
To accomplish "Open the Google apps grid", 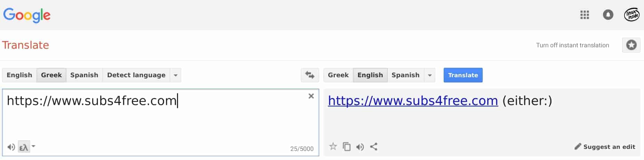I will 585,15.
